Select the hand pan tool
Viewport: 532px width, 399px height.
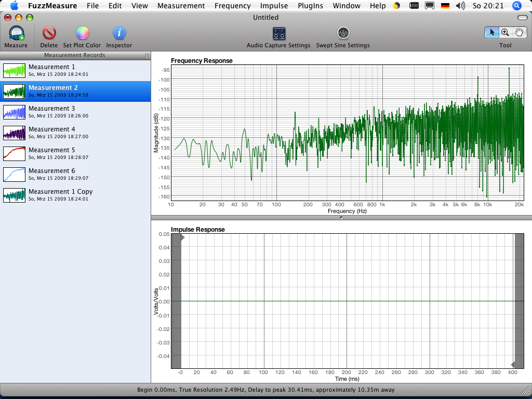coord(519,33)
